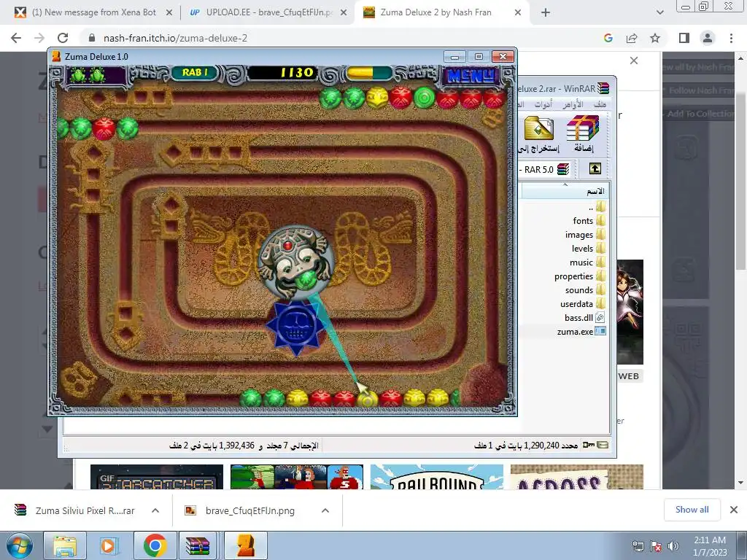
Task: Open the media player taskbar icon
Action: (109, 545)
